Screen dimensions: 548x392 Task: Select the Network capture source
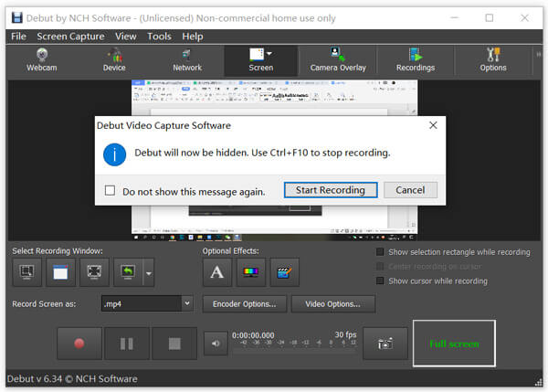click(x=187, y=60)
